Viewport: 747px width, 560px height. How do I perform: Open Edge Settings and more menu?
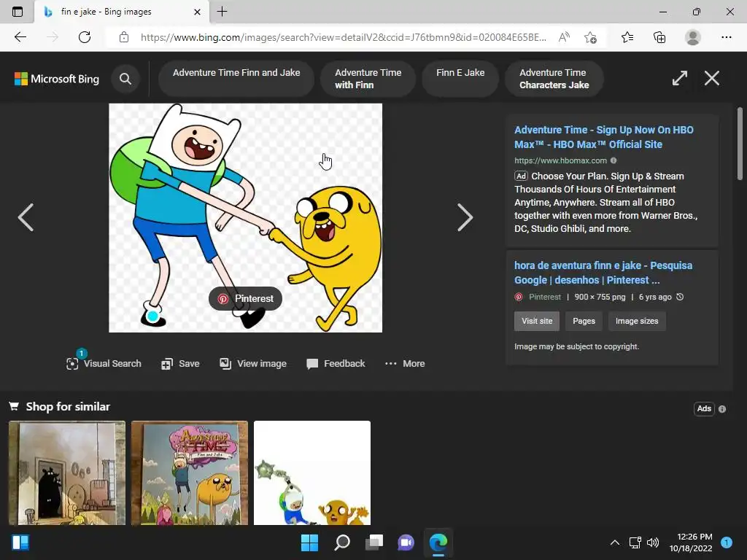click(726, 37)
